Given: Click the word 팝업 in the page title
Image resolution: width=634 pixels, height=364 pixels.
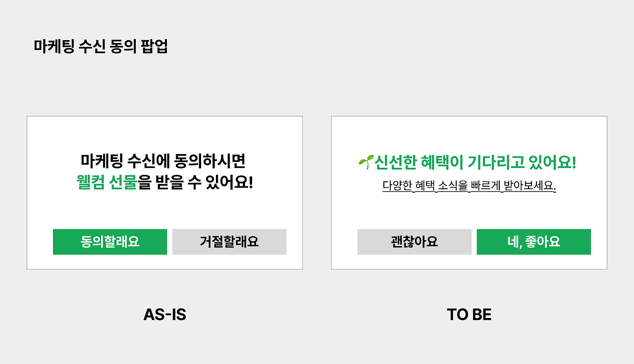Looking at the screenshot, I should pyautogui.click(x=154, y=47).
